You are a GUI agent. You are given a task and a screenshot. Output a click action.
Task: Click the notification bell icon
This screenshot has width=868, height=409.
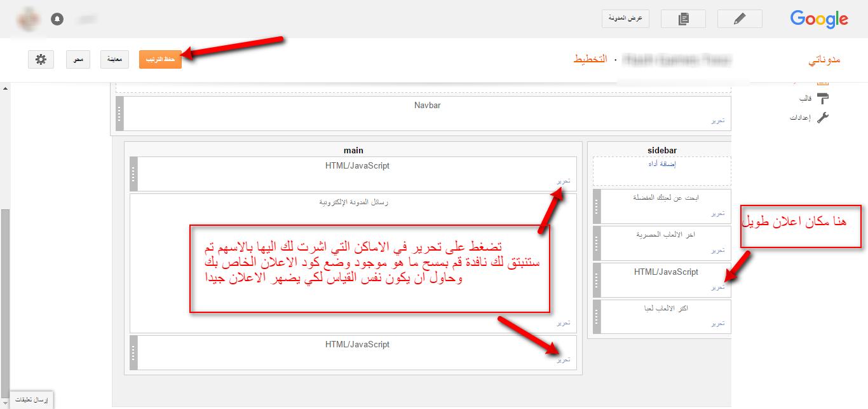click(57, 19)
